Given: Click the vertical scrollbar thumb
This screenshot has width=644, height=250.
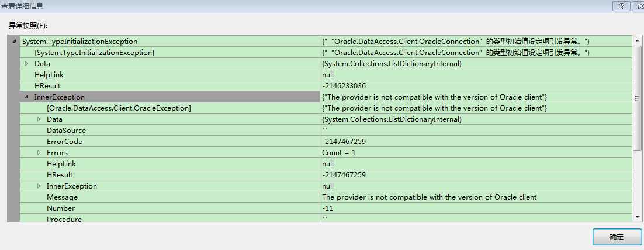Looking at the screenshot, I should (637, 98).
